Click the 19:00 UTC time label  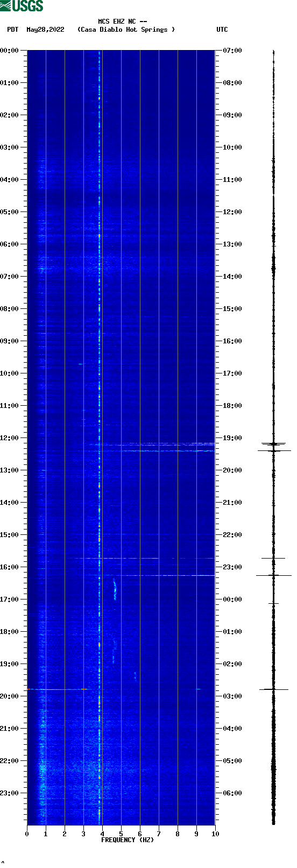click(x=232, y=438)
